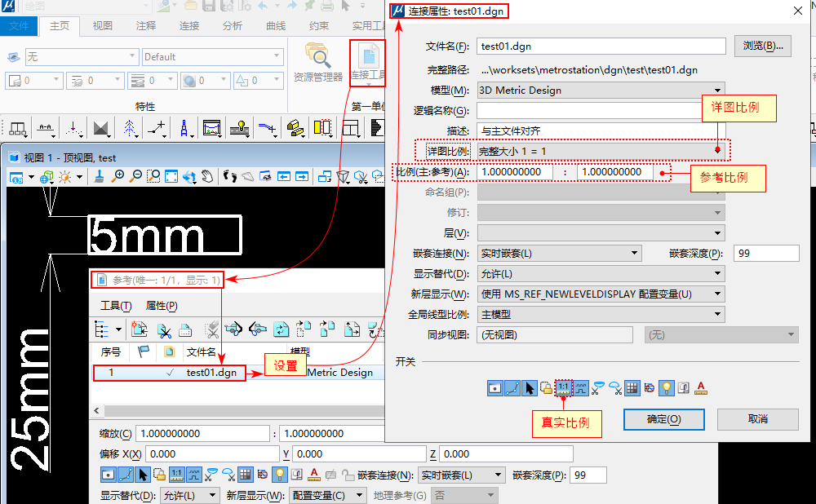
Task: Open the 属性(P) menu in 参考 dialog
Action: click(x=162, y=305)
